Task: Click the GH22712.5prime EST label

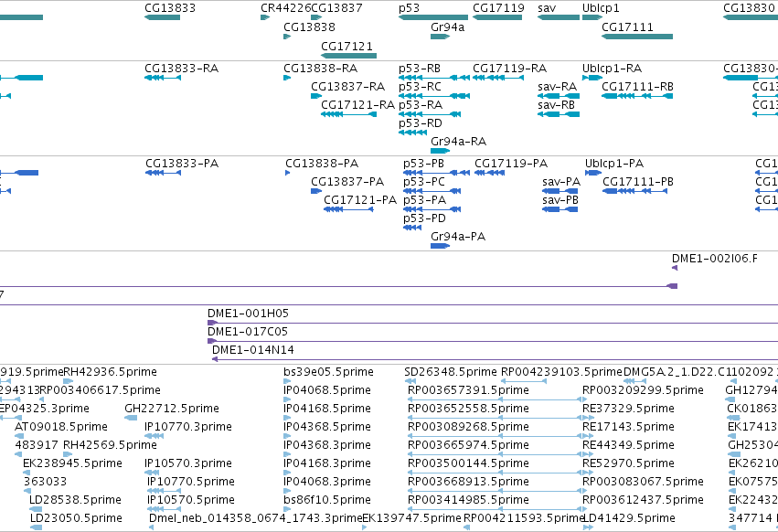Action: pos(172,409)
